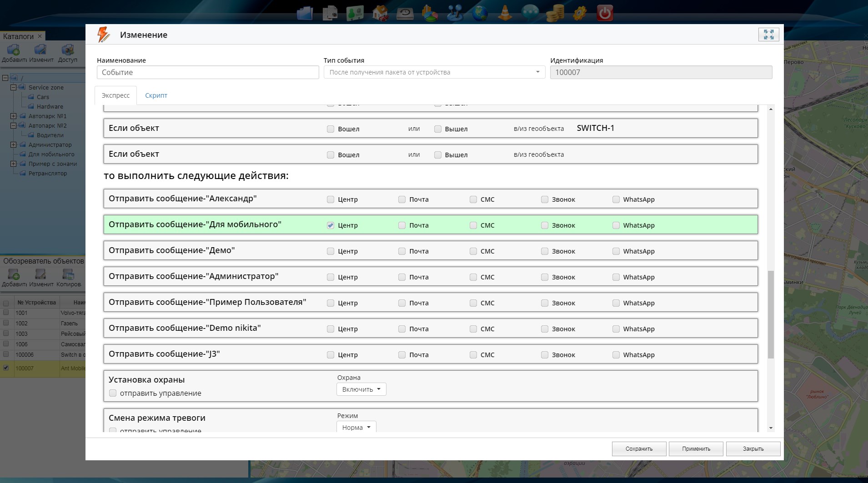868x483 pixels.
Task: Expand the Автопарк №1 tree node
Action: 13,116
